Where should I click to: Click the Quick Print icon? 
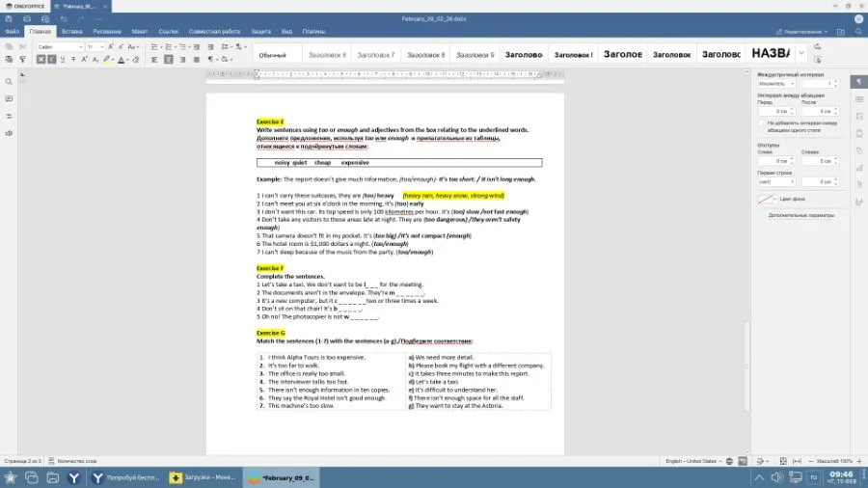(x=44, y=19)
